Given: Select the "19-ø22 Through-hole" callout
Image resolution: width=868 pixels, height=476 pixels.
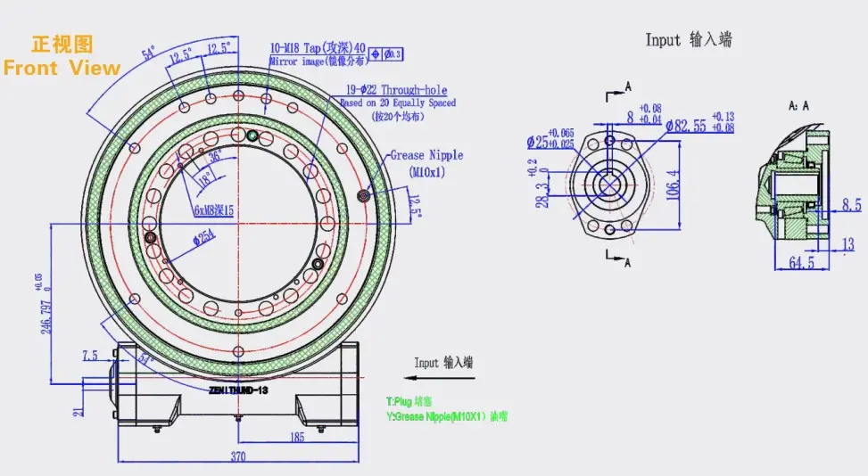Looking at the screenshot, I should tap(396, 90).
